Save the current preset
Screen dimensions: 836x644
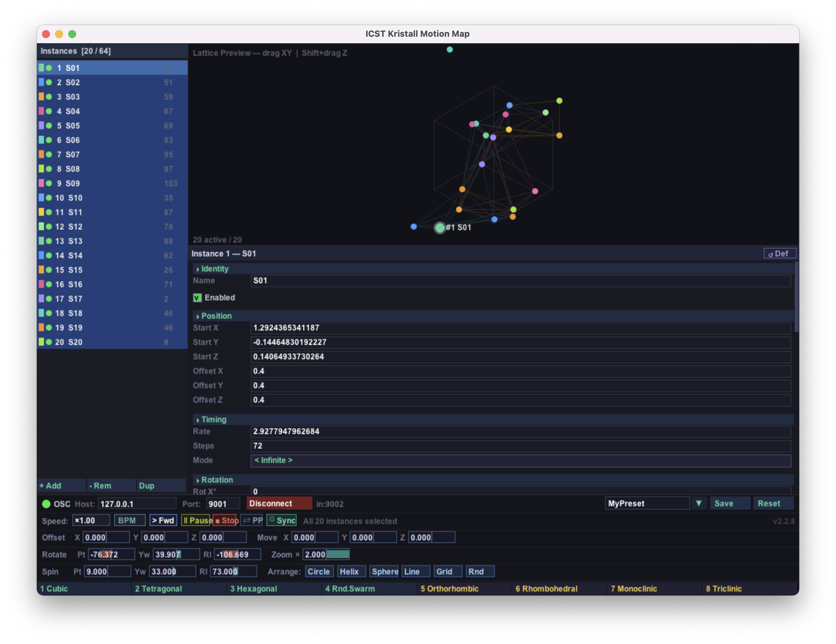(730, 504)
